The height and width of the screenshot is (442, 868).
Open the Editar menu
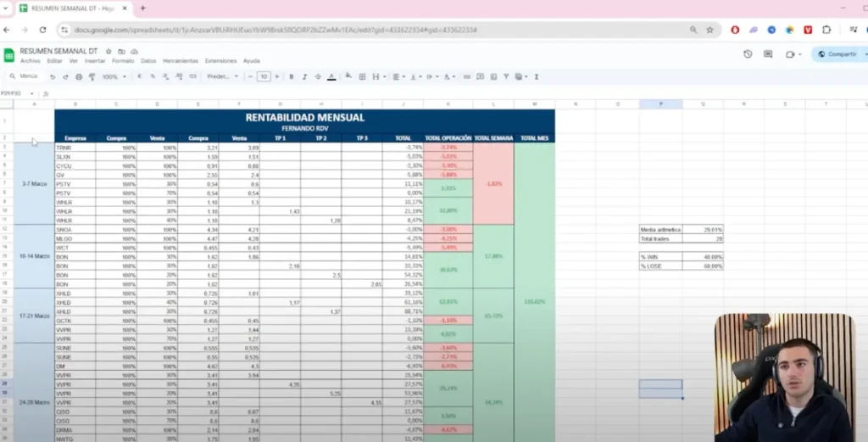pyautogui.click(x=54, y=61)
